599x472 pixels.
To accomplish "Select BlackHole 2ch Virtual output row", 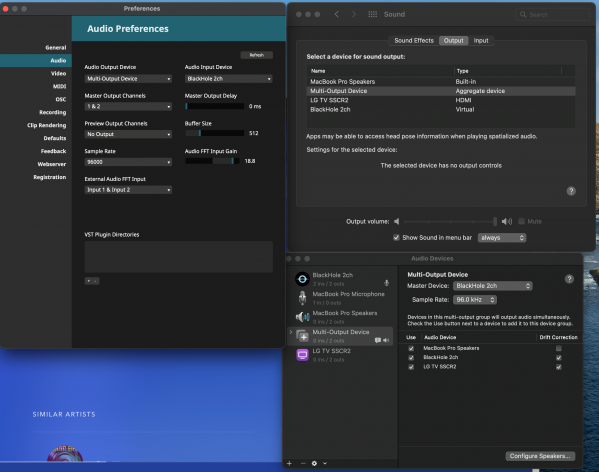I will coord(441,110).
